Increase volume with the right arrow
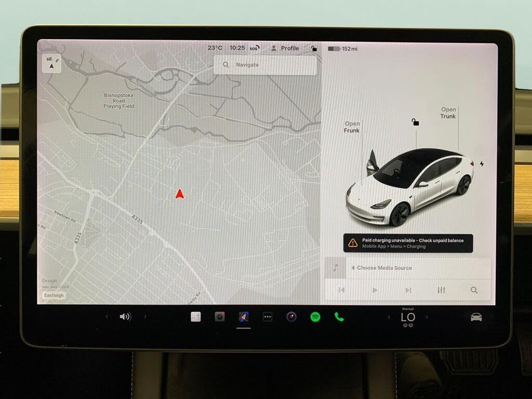 tap(145, 317)
